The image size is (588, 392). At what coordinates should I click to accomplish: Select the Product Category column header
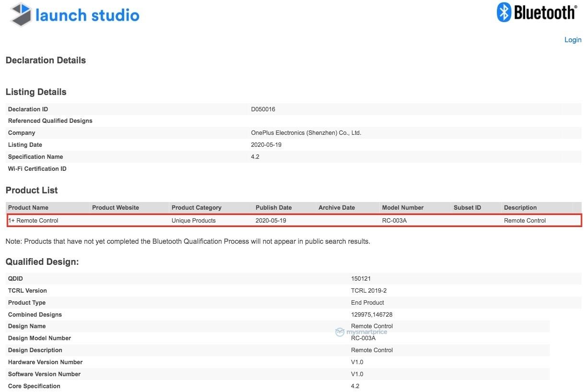click(x=196, y=208)
